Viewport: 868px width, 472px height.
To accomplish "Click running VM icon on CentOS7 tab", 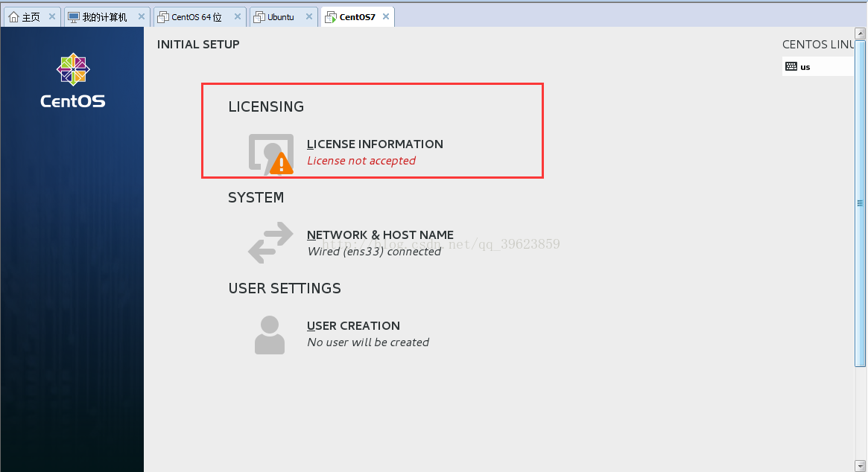I will coord(331,17).
